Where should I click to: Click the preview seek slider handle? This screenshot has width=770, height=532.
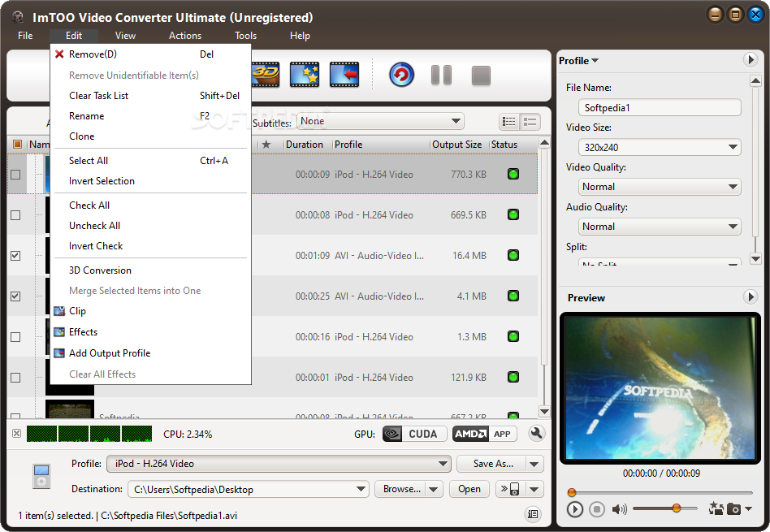[572, 492]
